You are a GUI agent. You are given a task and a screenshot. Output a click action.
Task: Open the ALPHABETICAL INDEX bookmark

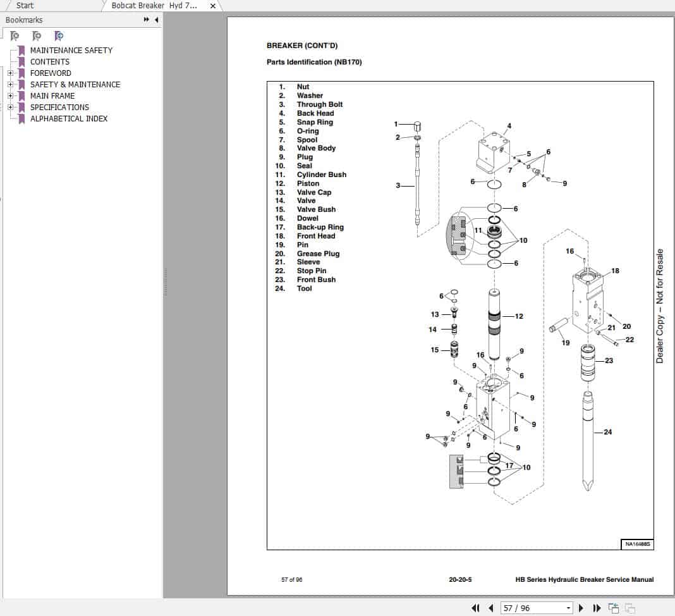(69, 118)
